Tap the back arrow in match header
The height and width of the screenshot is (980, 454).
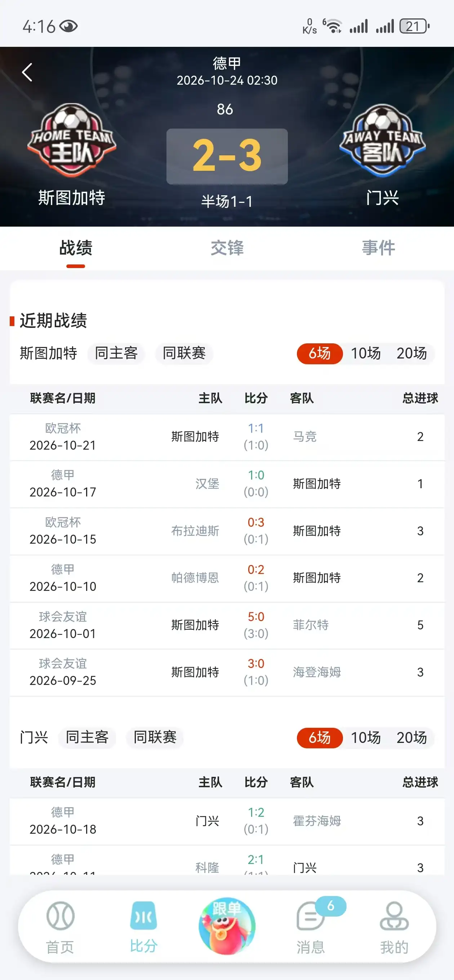pos(27,72)
